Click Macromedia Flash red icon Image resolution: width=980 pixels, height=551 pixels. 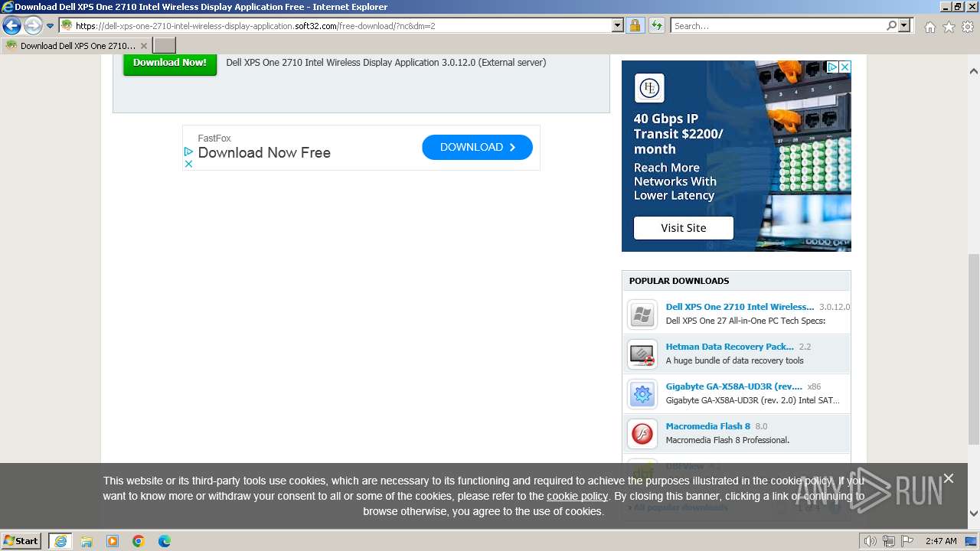(x=642, y=434)
